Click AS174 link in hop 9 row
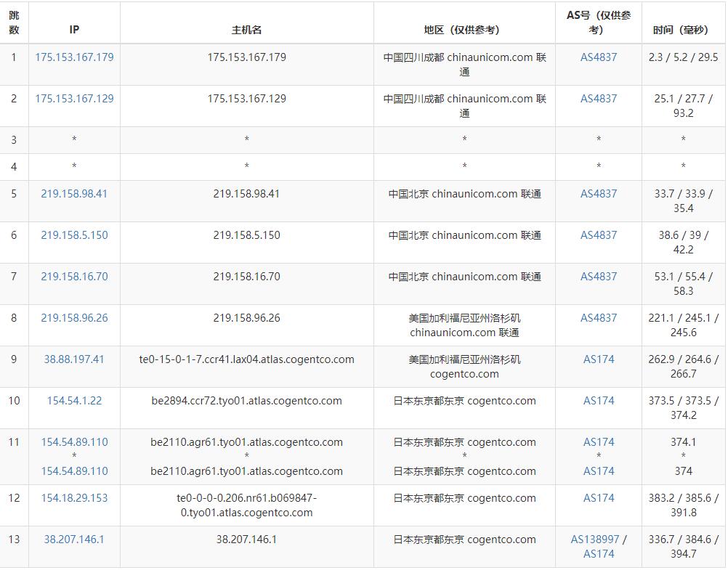The width and height of the screenshot is (728, 570). [599, 359]
